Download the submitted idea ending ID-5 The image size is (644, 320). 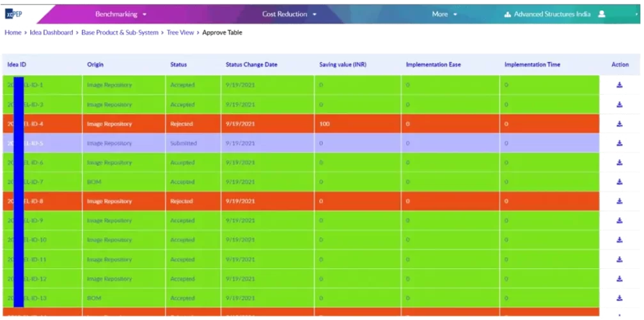coord(620,143)
